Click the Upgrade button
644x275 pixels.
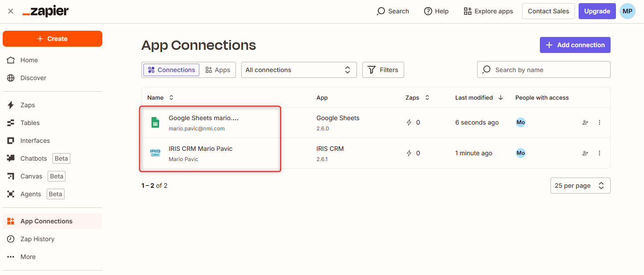coord(597,11)
